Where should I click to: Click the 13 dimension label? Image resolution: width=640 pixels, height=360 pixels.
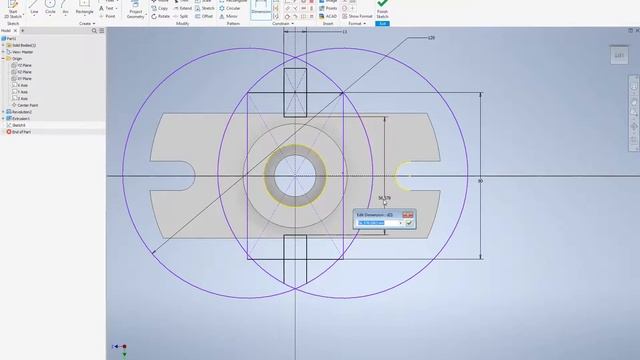345,31
